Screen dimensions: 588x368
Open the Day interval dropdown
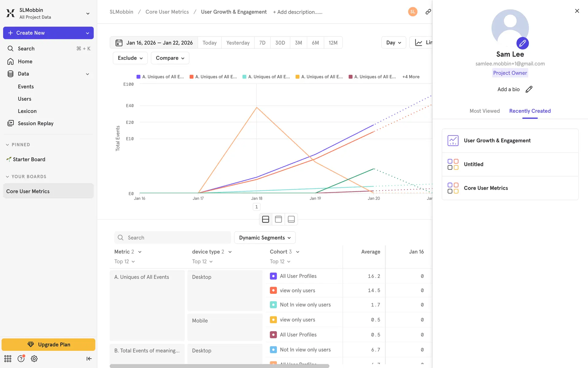click(393, 43)
